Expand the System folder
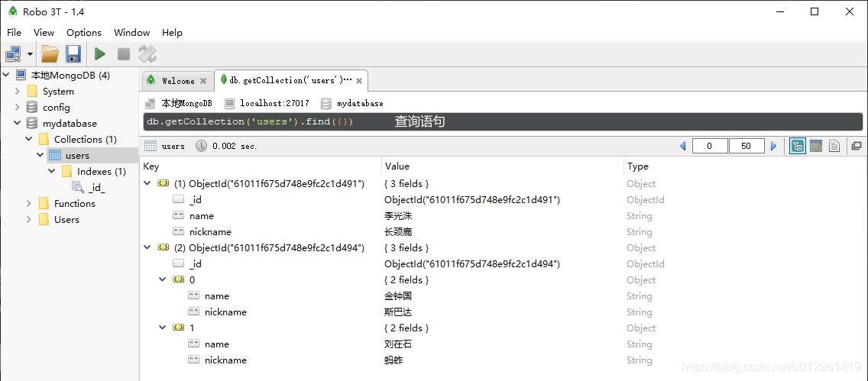868x381 pixels. tap(18, 91)
